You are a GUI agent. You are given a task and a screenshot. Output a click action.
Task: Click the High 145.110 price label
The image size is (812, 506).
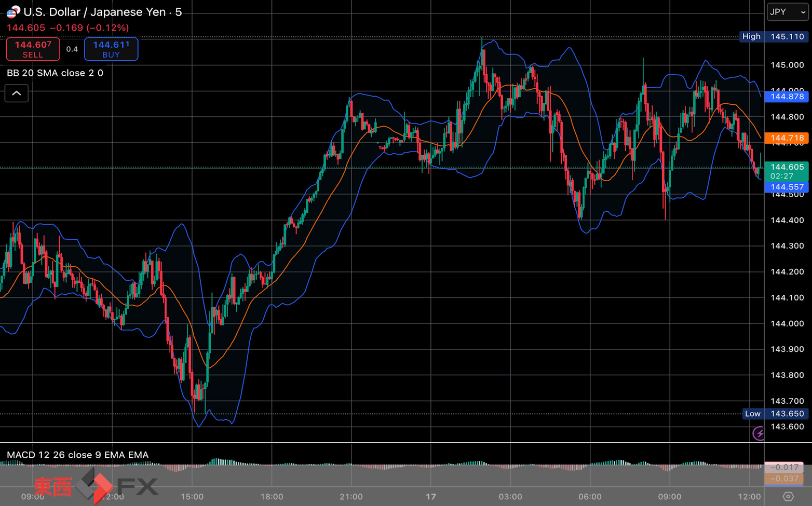coord(774,36)
